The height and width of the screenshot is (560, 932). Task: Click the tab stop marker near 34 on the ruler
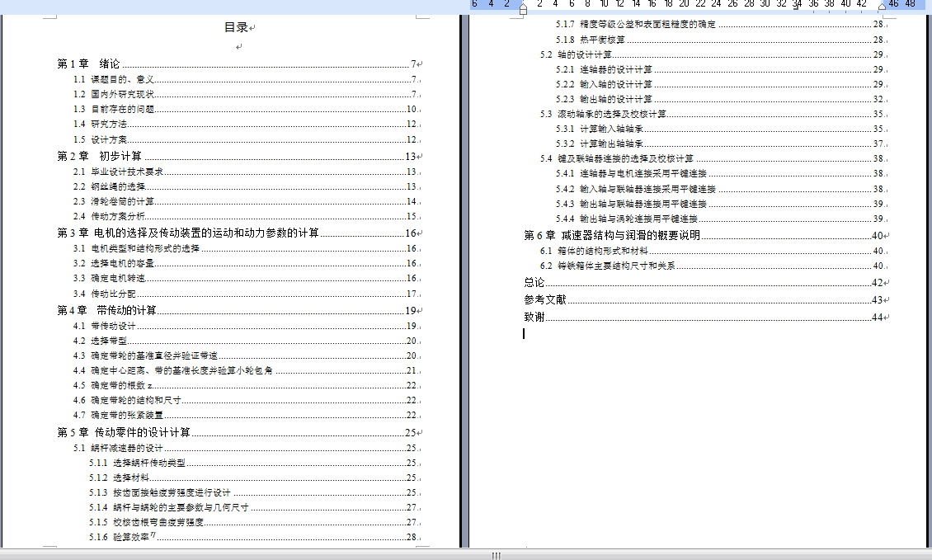pyautogui.click(x=796, y=9)
